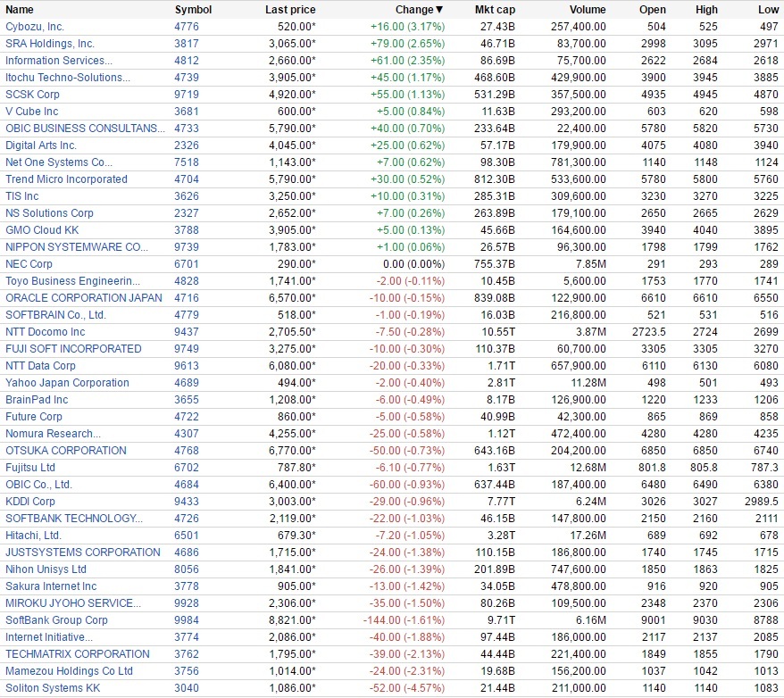Open FUJI SOFT INCORPORATED link
The height and width of the screenshot is (698, 784).
click(73, 349)
